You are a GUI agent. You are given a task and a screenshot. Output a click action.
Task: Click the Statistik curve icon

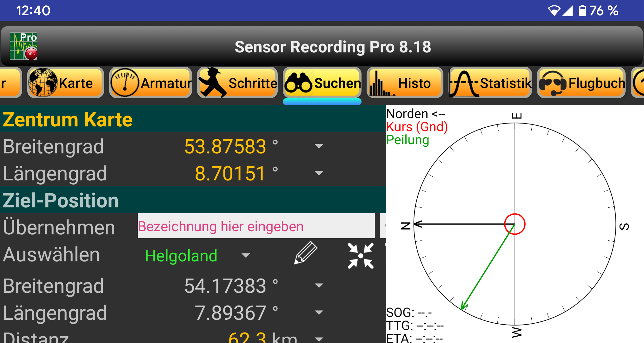pyautogui.click(x=464, y=83)
